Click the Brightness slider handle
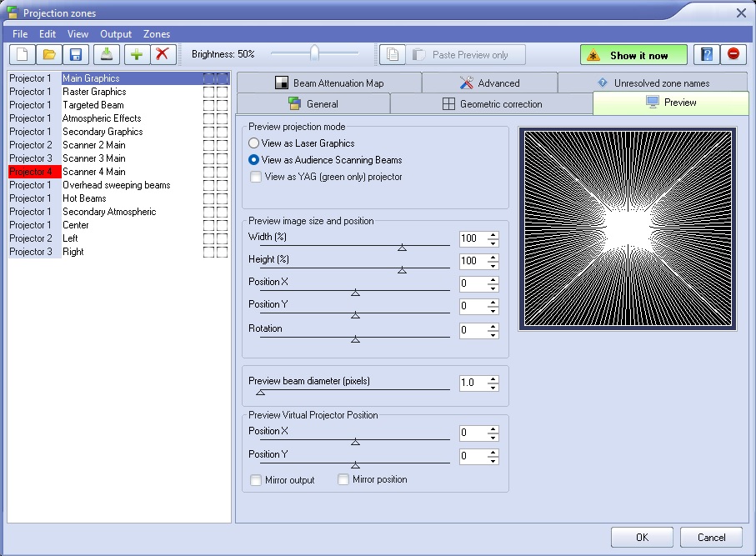Viewport: 756px width, 556px height. [x=314, y=54]
